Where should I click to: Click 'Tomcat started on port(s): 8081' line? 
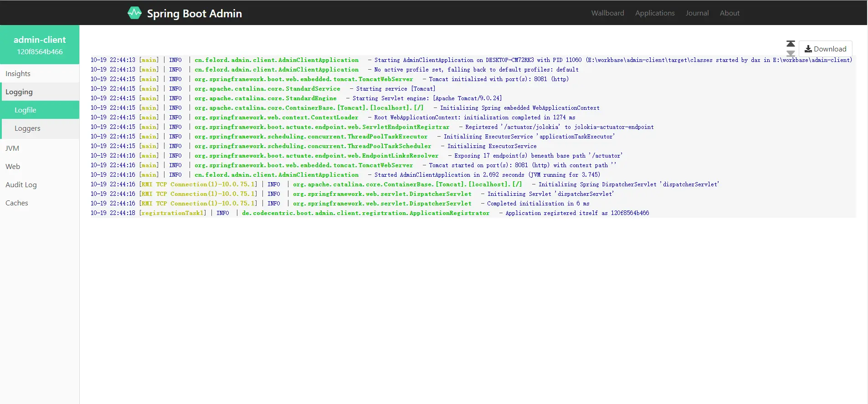(353, 165)
